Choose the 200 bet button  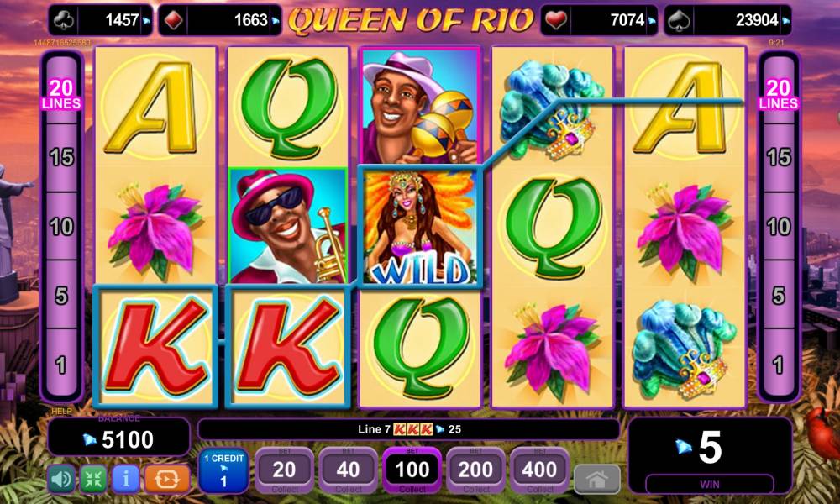pos(475,470)
